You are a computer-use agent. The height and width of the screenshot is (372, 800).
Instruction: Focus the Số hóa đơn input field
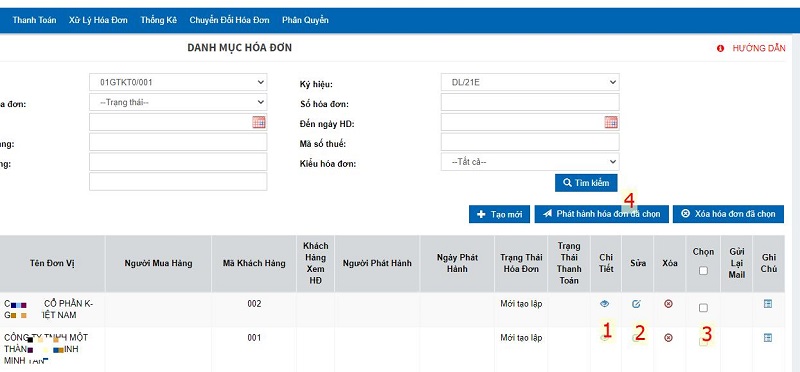530,102
